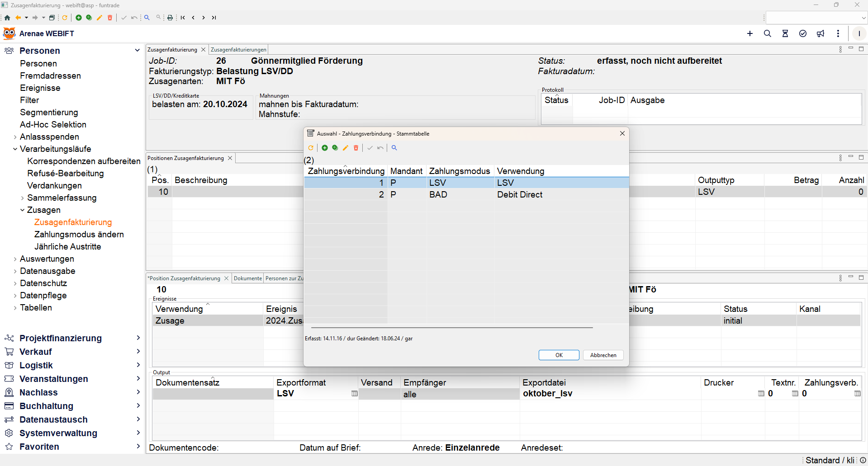Click the magnifier search icon in dialog
This screenshot has width=868, height=466.
click(x=394, y=148)
